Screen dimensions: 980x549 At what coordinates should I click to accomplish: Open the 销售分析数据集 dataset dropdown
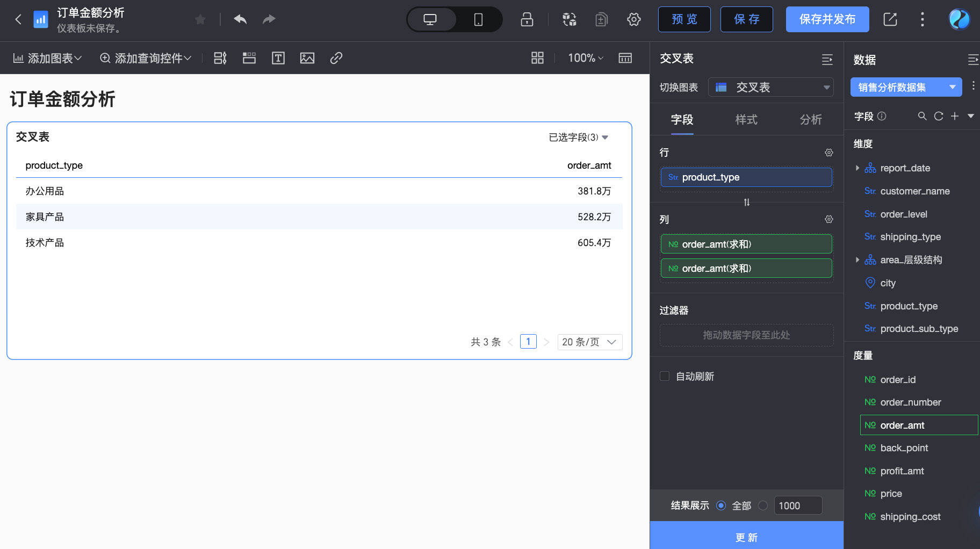point(906,88)
